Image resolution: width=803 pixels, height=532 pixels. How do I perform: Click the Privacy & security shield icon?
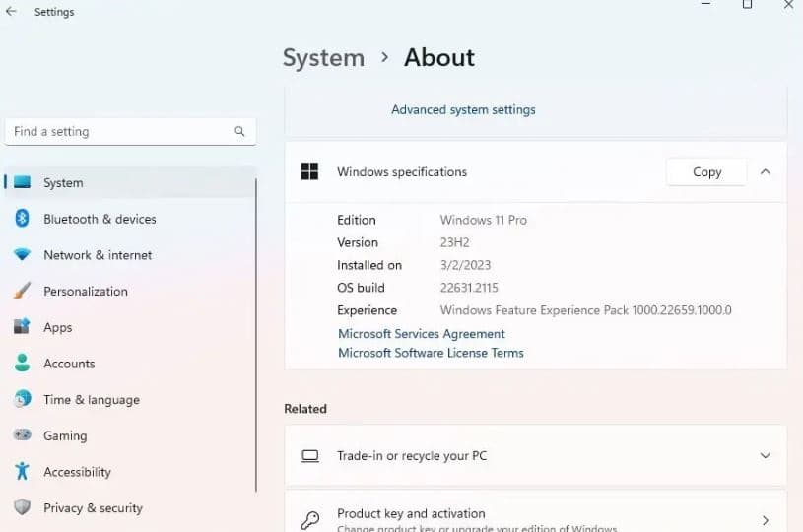[x=23, y=508]
